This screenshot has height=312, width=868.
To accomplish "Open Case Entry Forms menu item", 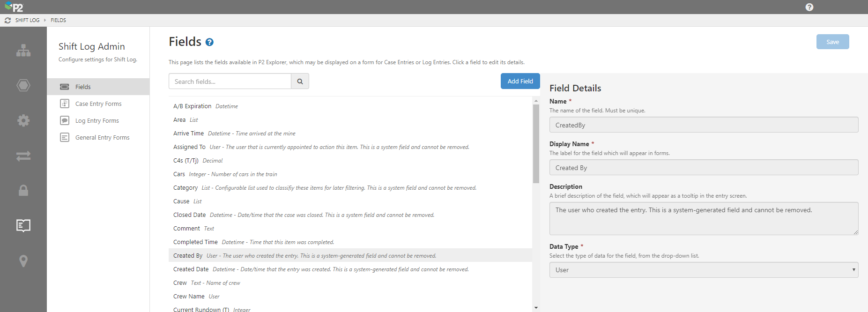I will (98, 104).
